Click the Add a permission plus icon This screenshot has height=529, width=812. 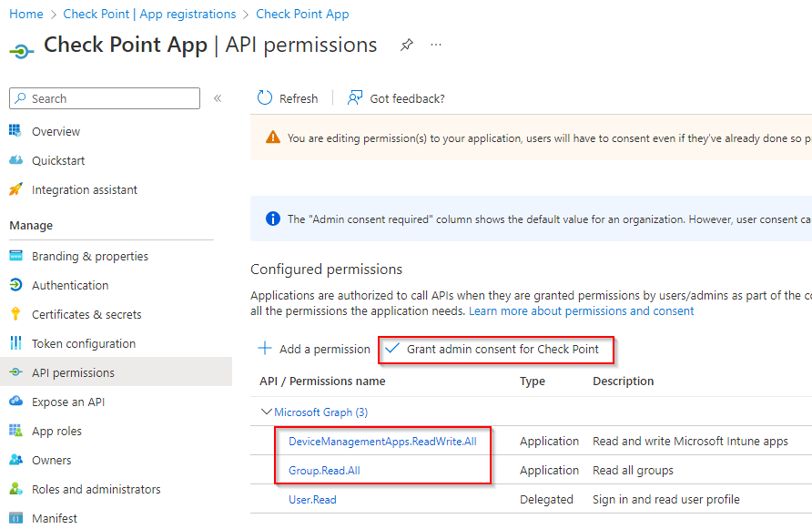pyautogui.click(x=265, y=349)
